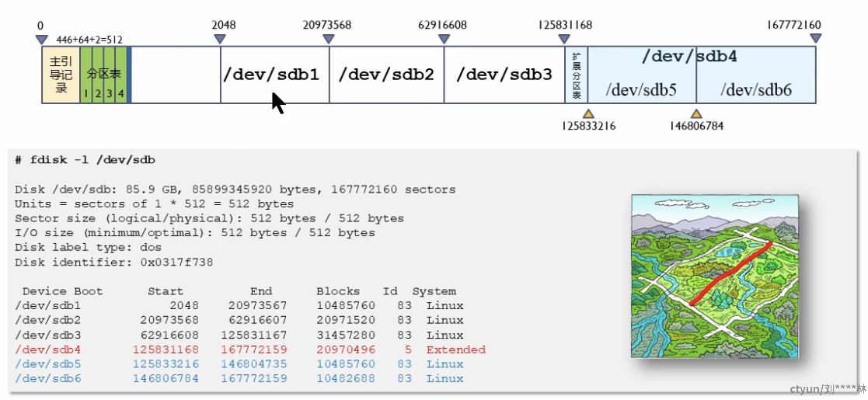
Task: Click the /dev/sdb2 partition box
Action: [x=386, y=75]
